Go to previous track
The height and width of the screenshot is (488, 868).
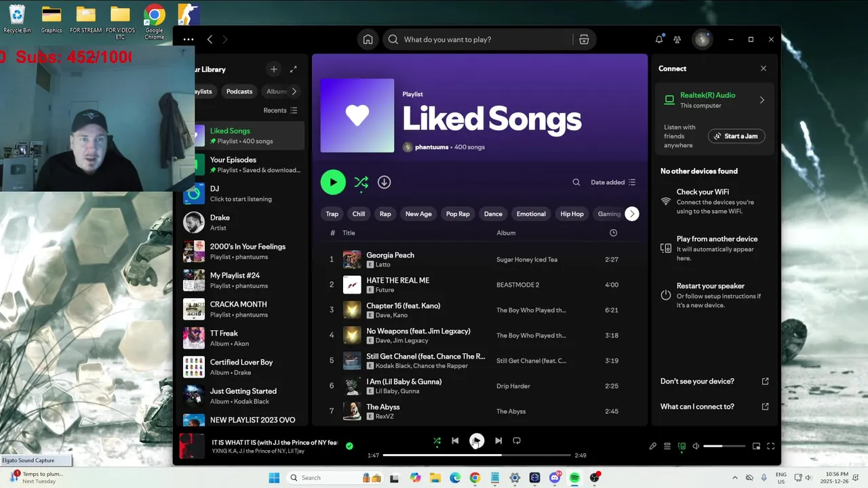455,441
